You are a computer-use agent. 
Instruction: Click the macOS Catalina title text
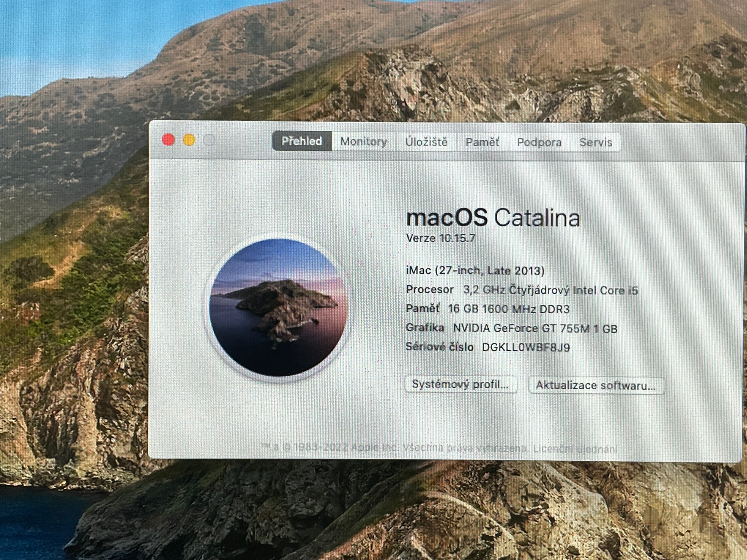pos(493,218)
